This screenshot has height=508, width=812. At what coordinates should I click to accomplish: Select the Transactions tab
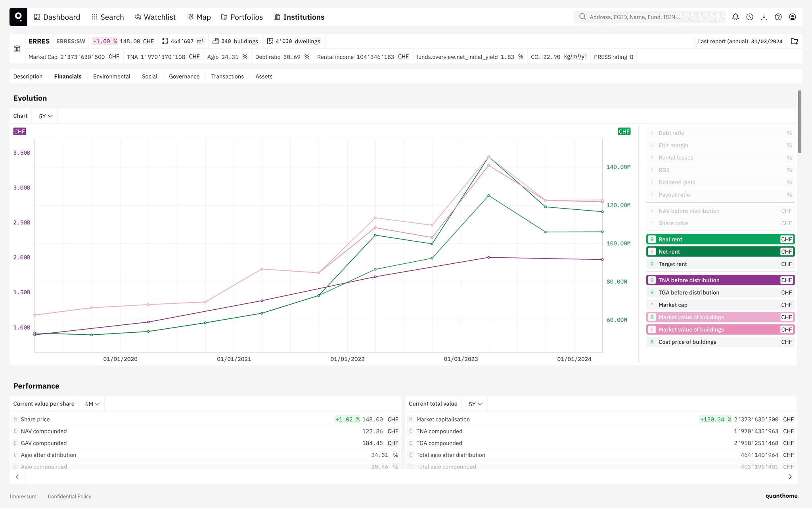[227, 76]
